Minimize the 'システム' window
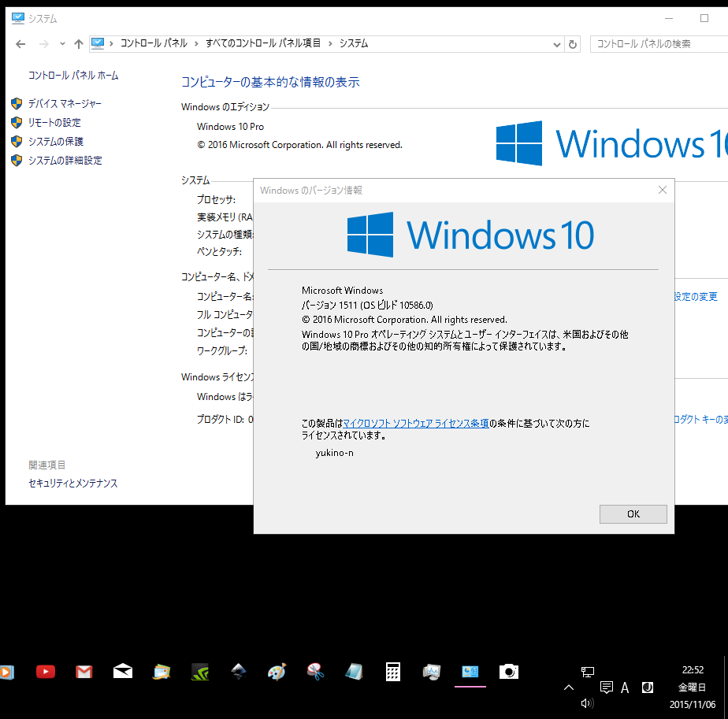Image resolution: width=728 pixels, height=719 pixels. click(x=669, y=18)
